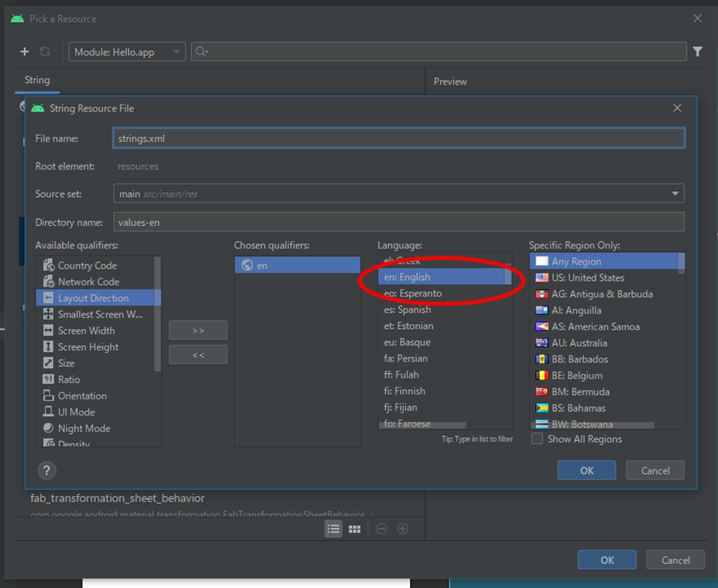Screen dimensions: 718x588
Task: Click the zoom in plus icon
Action: [x=402, y=529]
